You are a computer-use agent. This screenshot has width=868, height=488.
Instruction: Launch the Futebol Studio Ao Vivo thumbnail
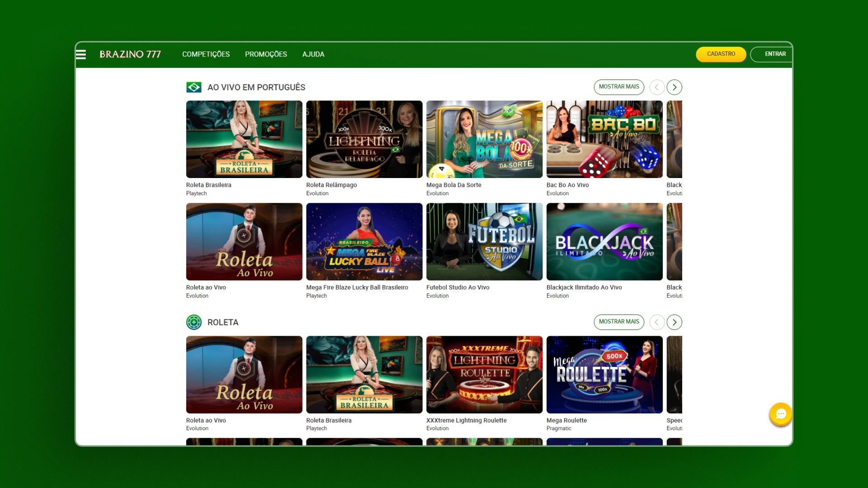(484, 242)
